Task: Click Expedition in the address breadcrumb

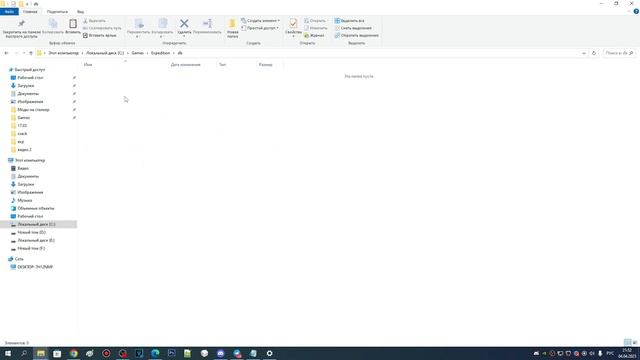Action: (160, 53)
